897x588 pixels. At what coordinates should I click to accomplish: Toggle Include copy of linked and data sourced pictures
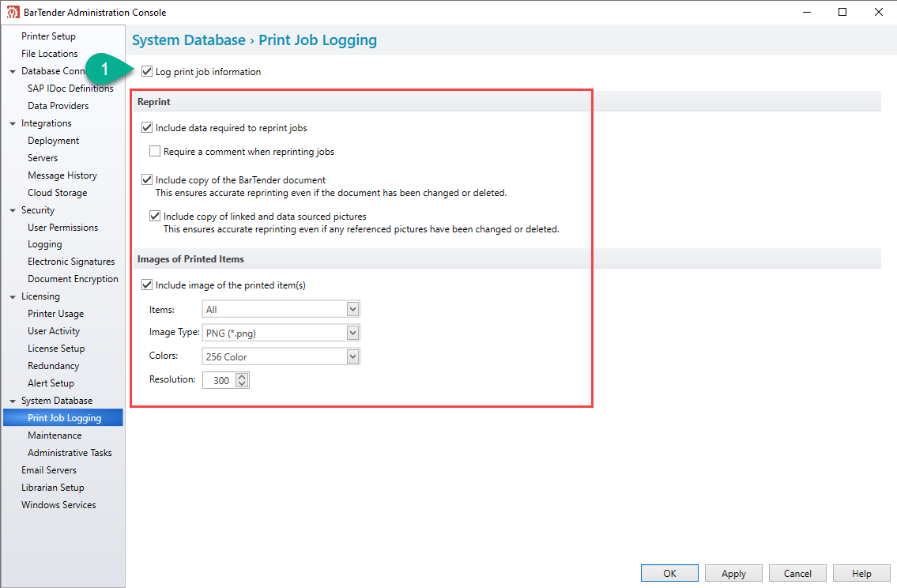(x=154, y=217)
